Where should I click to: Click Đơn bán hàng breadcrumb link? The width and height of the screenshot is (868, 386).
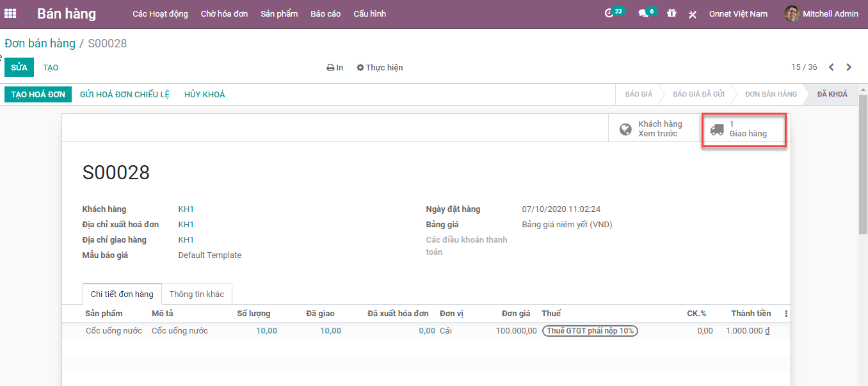(40, 44)
